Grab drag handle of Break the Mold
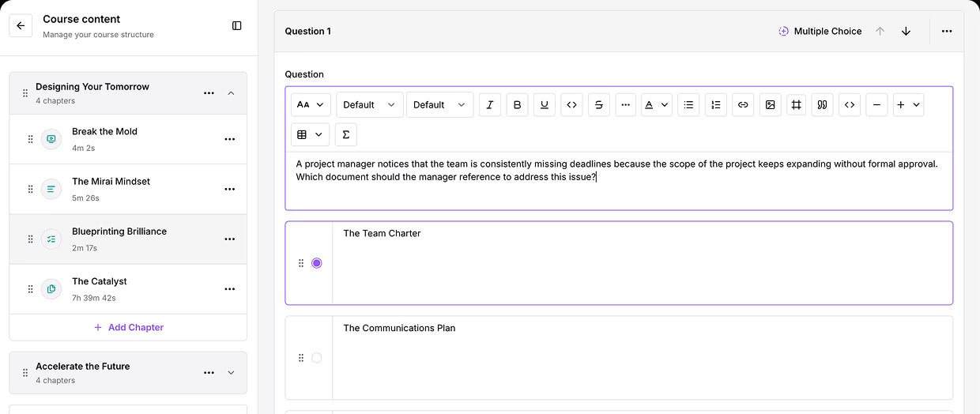Image resolution: width=980 pixels, height=414 pixels. (x=31, y=139)
